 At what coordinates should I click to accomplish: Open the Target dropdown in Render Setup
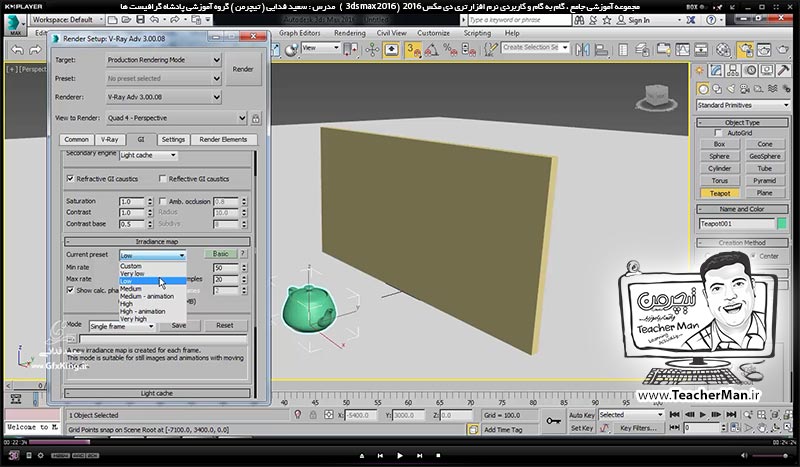[164, 60]
